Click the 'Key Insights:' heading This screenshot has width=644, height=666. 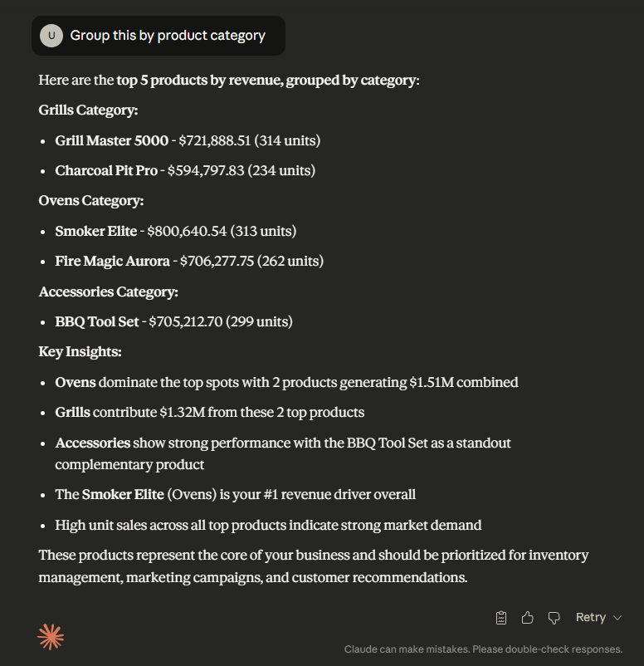click(x=80, y=352)
